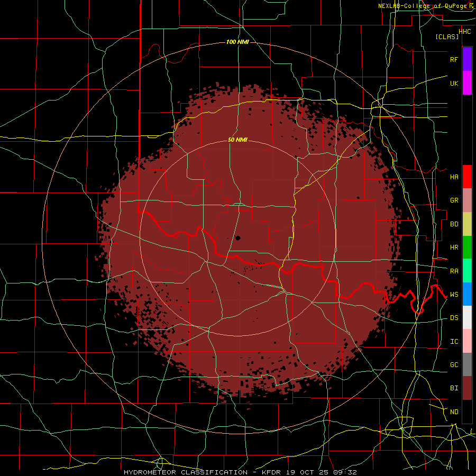This screenshot has height=476, width=476.
Task: Click the RA light green legend swatch
Action: tap(467, 271)
